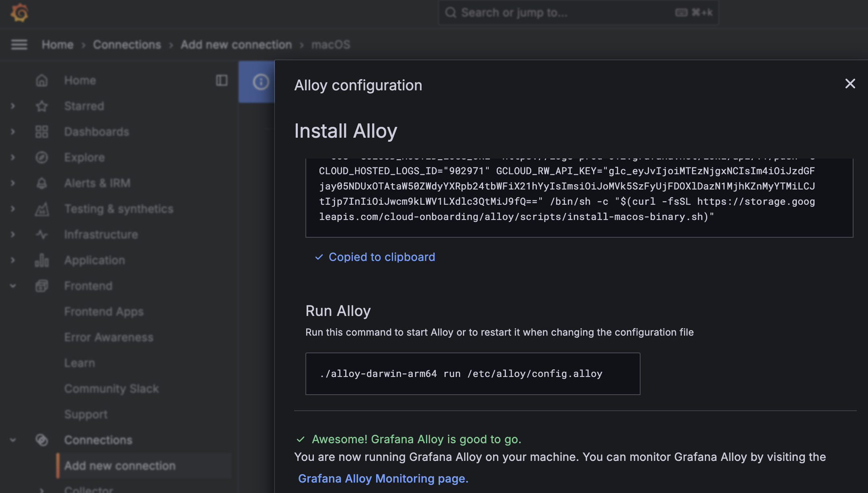Open Add new connection breadcrumb
Screen dimensions: 868x493
236,45
